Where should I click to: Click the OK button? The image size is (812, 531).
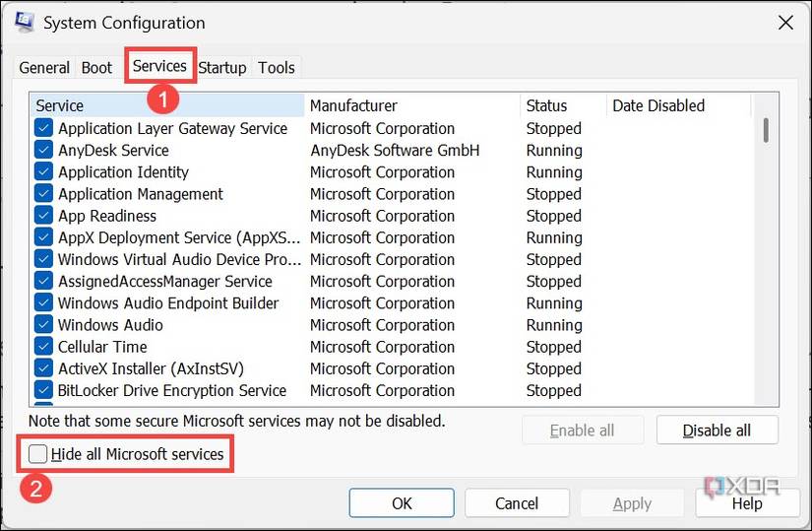click(x=402, y=503)
